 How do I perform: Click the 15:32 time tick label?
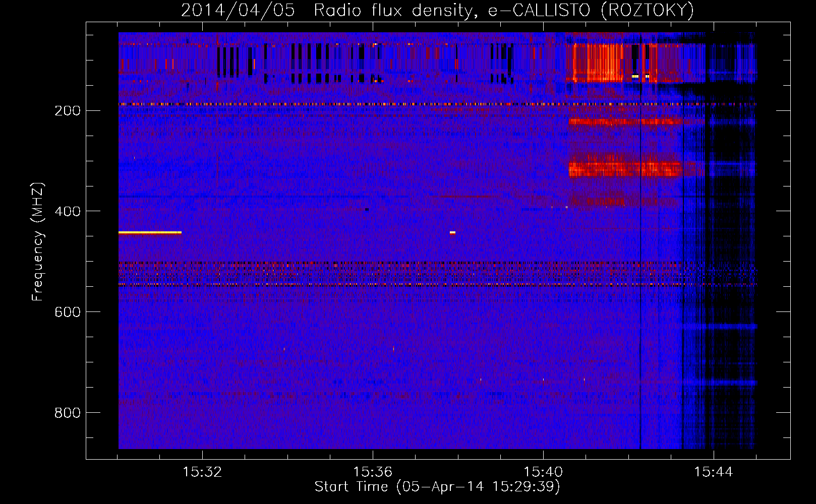pyautogui.click(x=202, y=472)
